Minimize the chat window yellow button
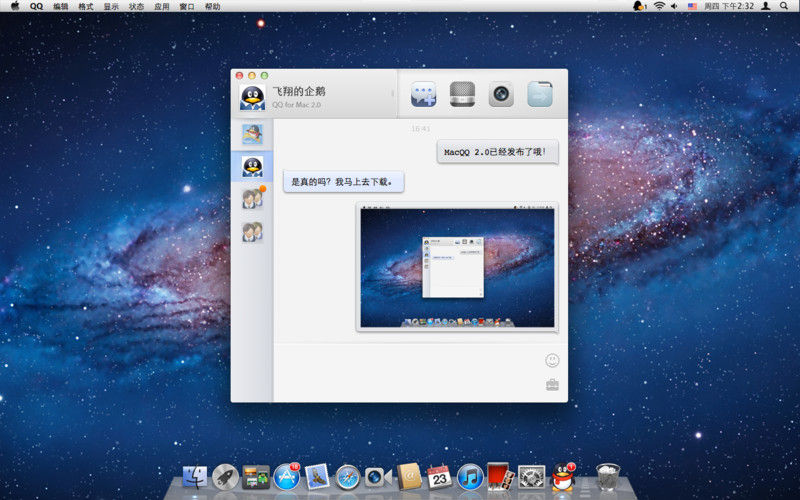 pyautogui.click(x=252, y=76)
